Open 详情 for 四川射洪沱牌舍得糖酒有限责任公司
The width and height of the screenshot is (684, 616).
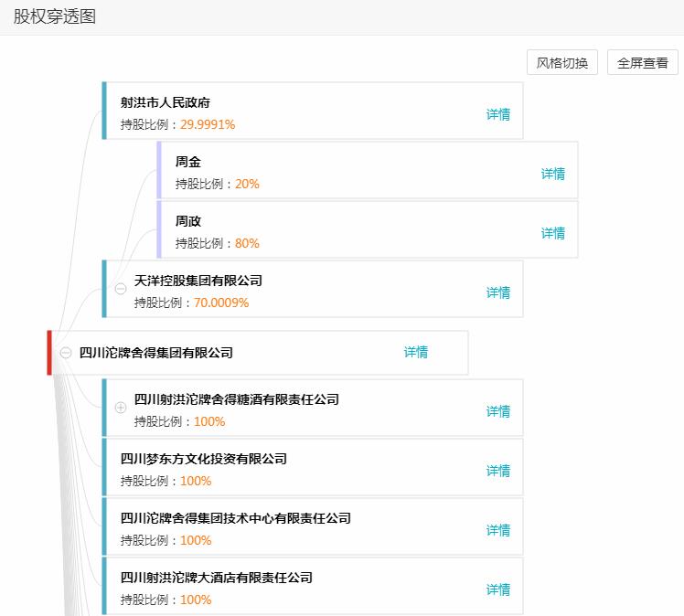pos(498,411)
